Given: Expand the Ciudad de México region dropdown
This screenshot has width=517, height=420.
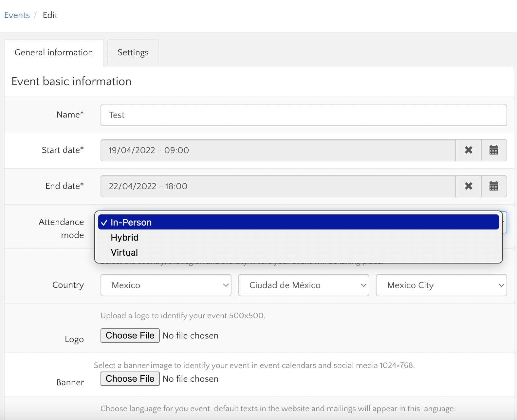Looking at the screenshot, I should [x=304, y=285].
